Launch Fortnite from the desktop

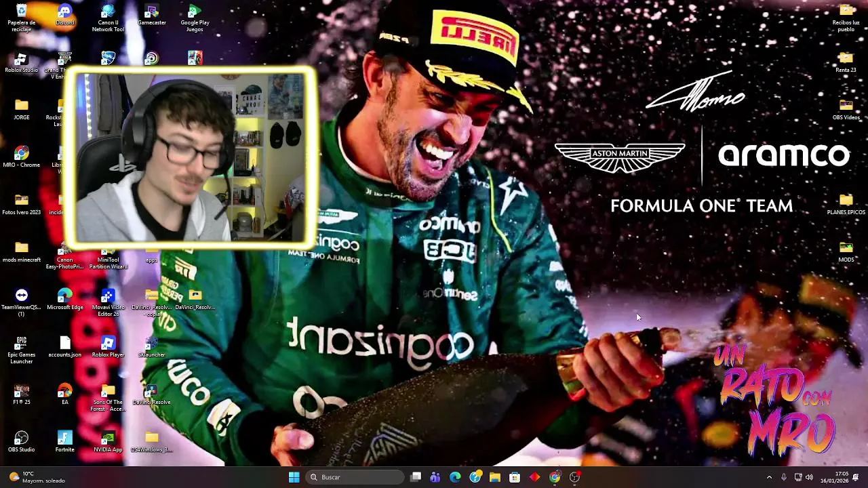pyautogui.click(x=65, y=442)
